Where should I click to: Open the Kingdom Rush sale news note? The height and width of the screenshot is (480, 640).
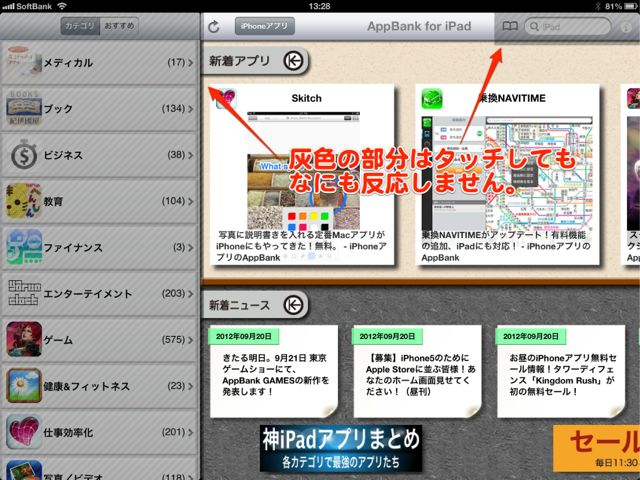(x=561, y=371)
